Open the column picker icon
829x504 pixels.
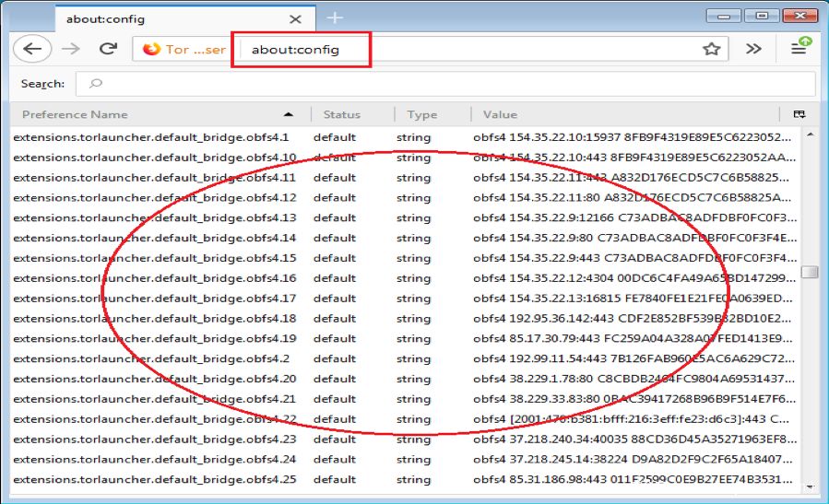pyautogui.click(x=799, y=114)
